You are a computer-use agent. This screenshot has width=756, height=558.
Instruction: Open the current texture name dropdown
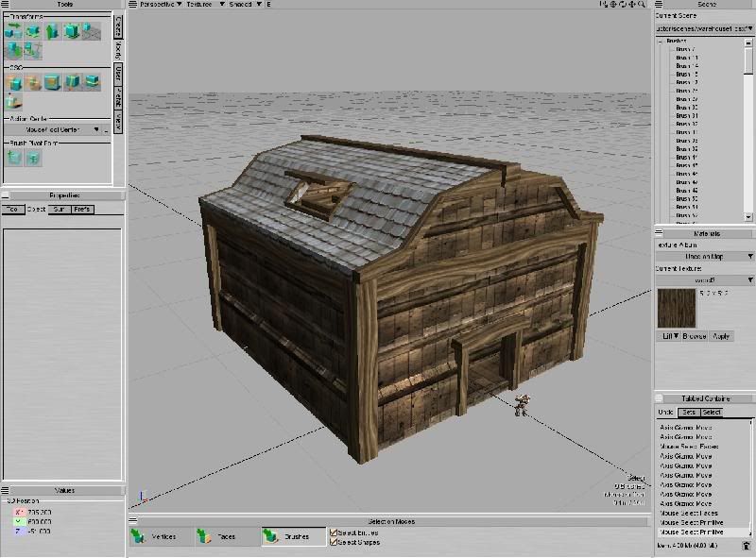[704, 279]
